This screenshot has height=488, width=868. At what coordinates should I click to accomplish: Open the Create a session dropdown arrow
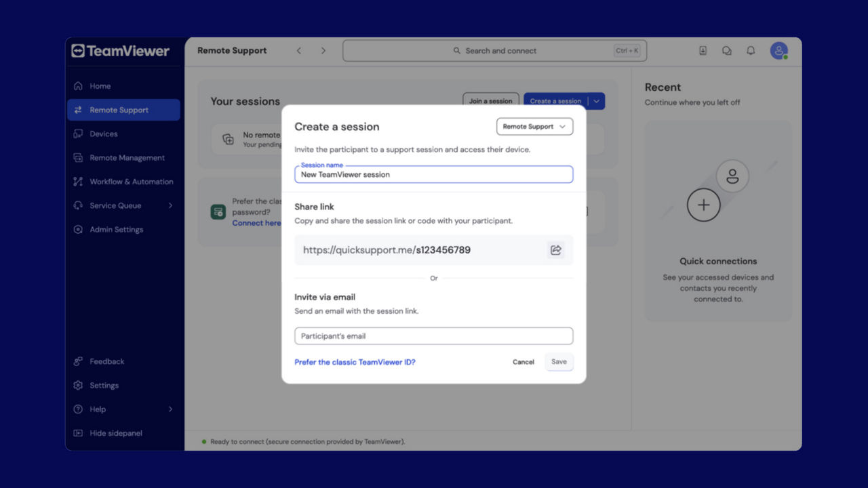[x=596, y=101]
